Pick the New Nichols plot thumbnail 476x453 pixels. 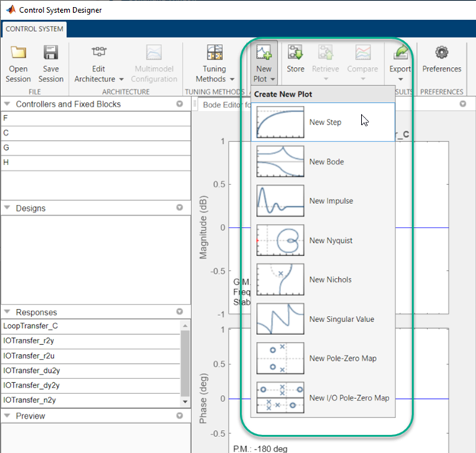click(x=280, y=279)
